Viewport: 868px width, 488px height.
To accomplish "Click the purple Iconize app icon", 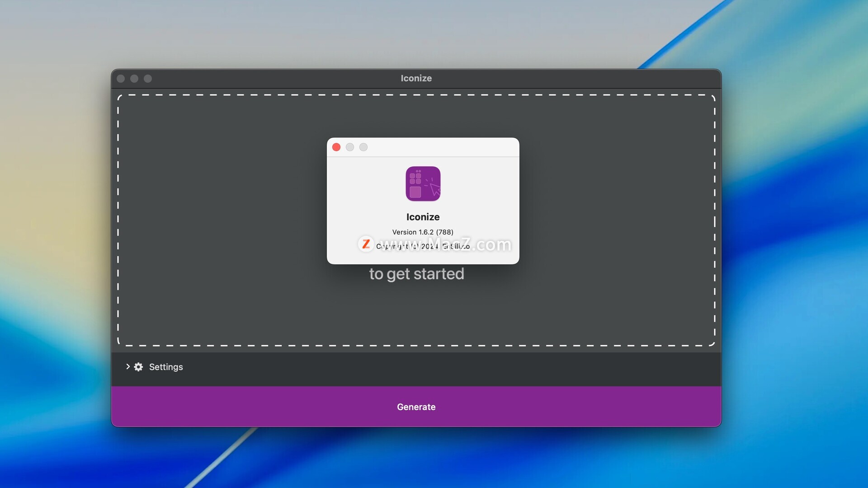I will click(x=423, y=183).
